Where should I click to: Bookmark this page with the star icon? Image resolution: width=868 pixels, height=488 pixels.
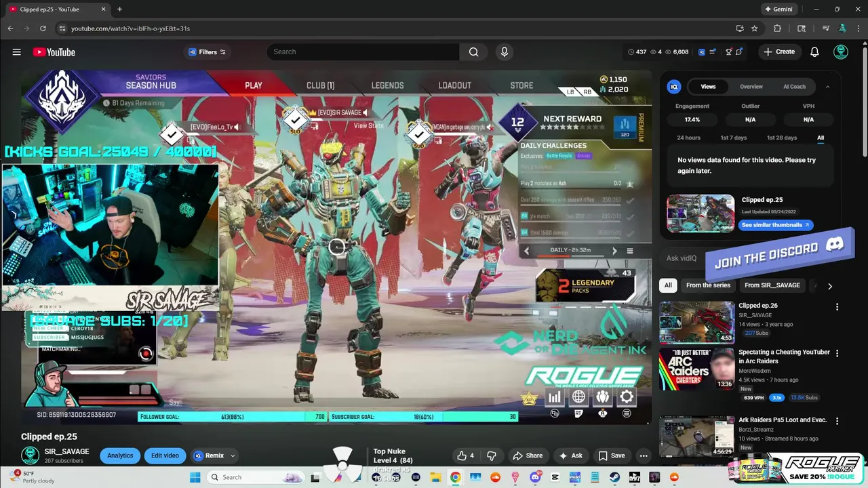(755, 28)
